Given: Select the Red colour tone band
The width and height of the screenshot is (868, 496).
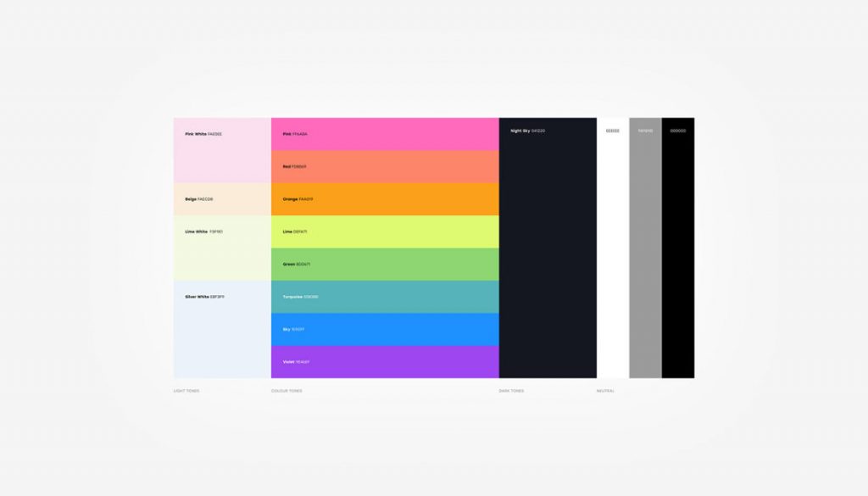Looking at the screenshot, I should coord(385,167).
